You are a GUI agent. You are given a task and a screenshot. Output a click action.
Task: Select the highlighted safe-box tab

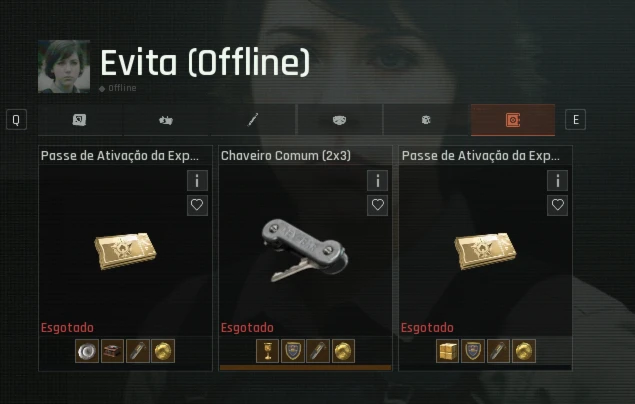(x=513, y=120)
